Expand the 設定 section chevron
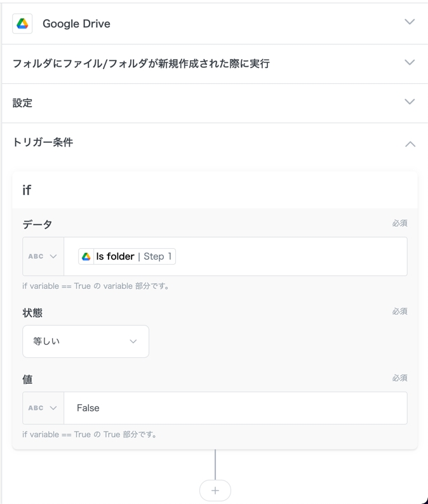This screenshot has width=428, height=504. 410,102
